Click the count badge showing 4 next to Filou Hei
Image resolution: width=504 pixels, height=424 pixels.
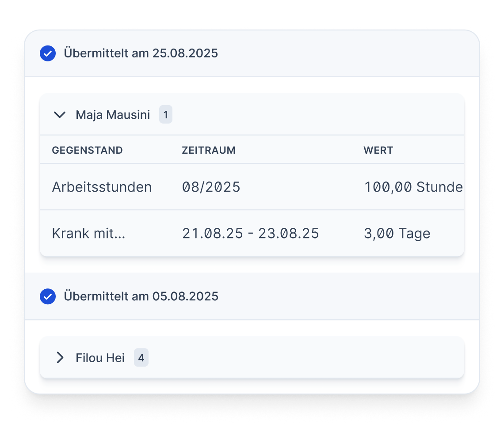(141, 358)
